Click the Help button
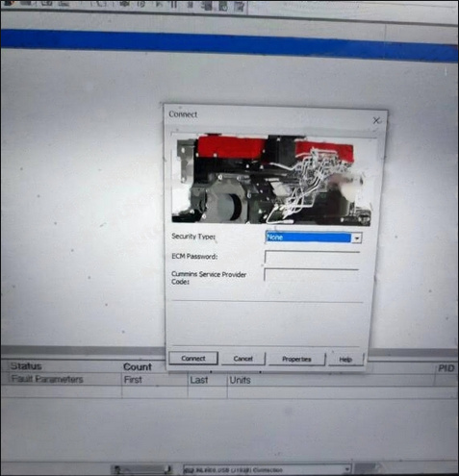 [x=345, y=360]
